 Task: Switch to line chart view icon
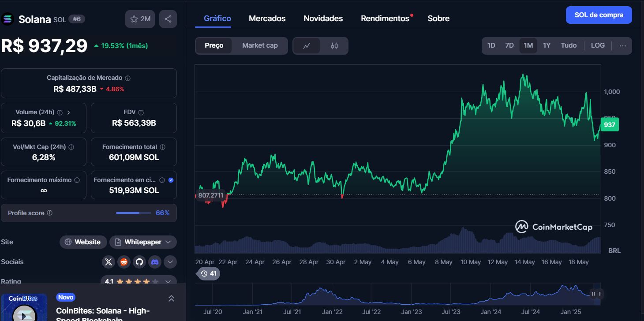(x=307, y=45)
